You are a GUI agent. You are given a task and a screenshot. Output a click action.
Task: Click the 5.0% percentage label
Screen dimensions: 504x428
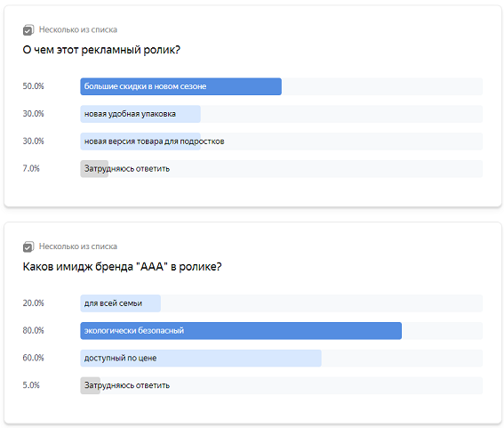pyautogui.click(x=31, y=385)
